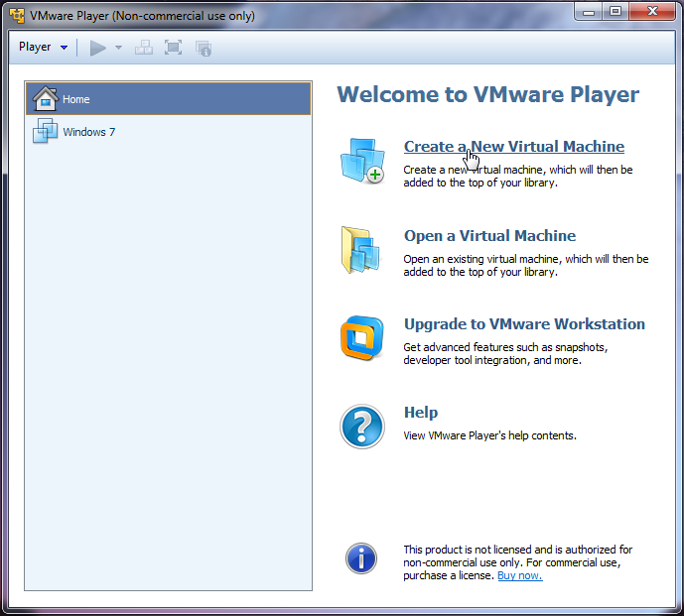The height and width of the screenshot is (616, 684).
Task: Click Upgrade to VMware Workstation link
Action: (524, 324)
